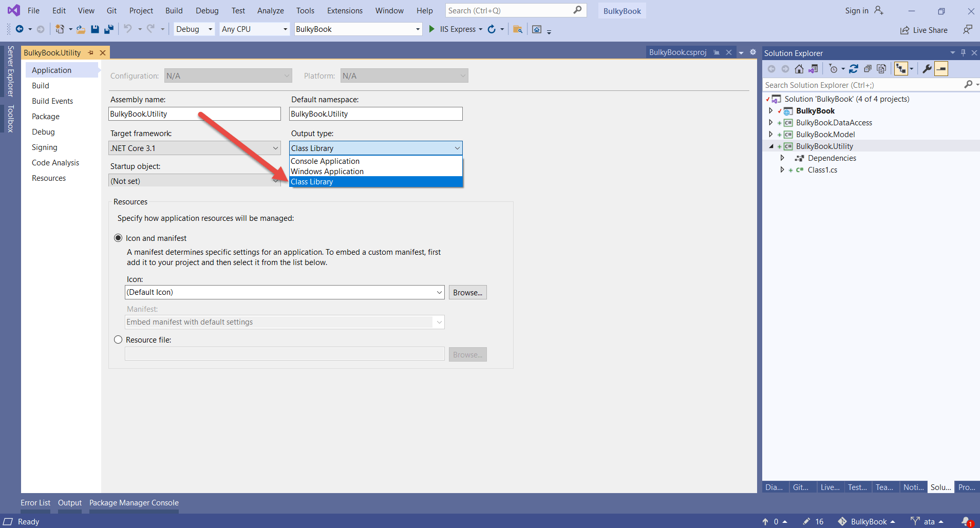Click the Find in Files icon
The width and height of the screenshot is (980, 528).
tap(518, 29)
